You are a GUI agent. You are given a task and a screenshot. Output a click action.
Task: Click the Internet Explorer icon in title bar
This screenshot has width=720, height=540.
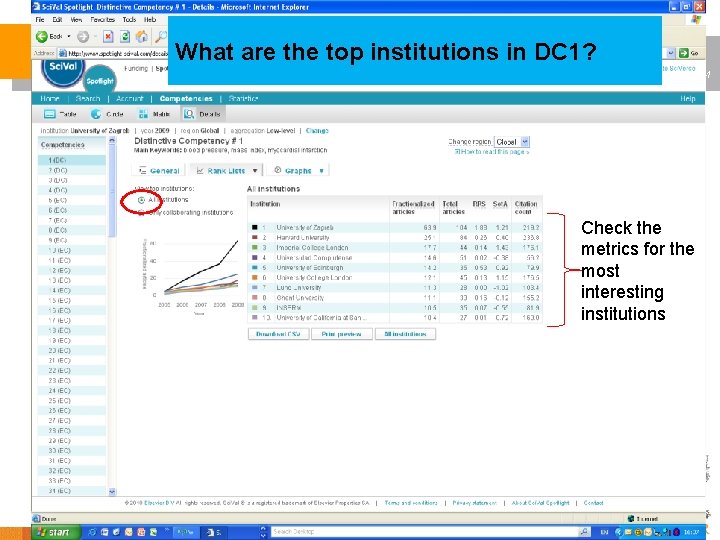click(36, 6)
